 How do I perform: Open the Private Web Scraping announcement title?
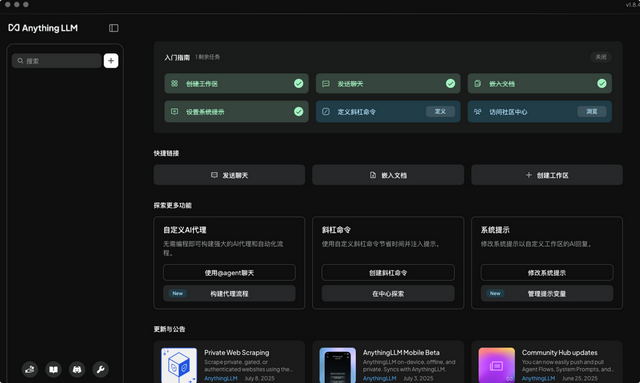237,352
